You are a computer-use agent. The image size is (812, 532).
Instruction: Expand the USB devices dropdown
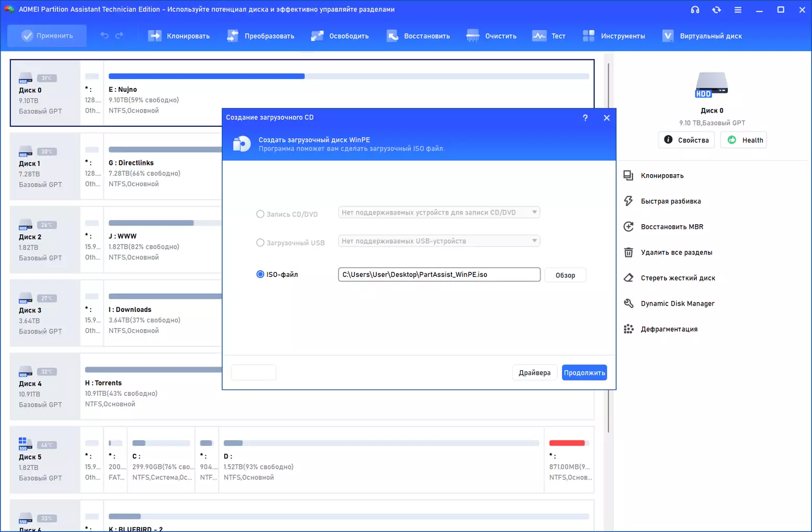pos(439,241)
